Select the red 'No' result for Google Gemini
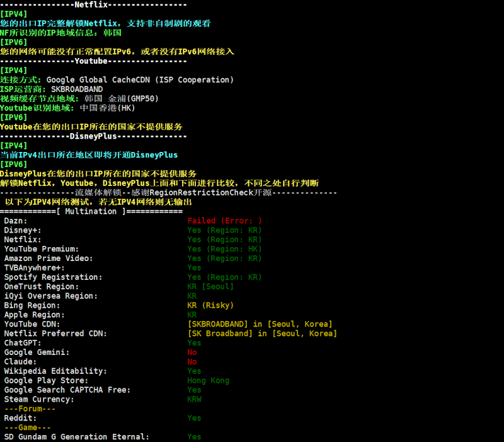Image resolution: width=504 pixels, height=442 pixels. point(192,352)
